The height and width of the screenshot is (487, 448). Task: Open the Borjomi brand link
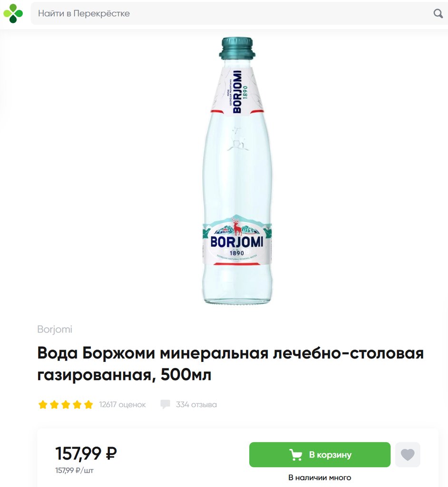pyautogui.click(x=55, y=329)
